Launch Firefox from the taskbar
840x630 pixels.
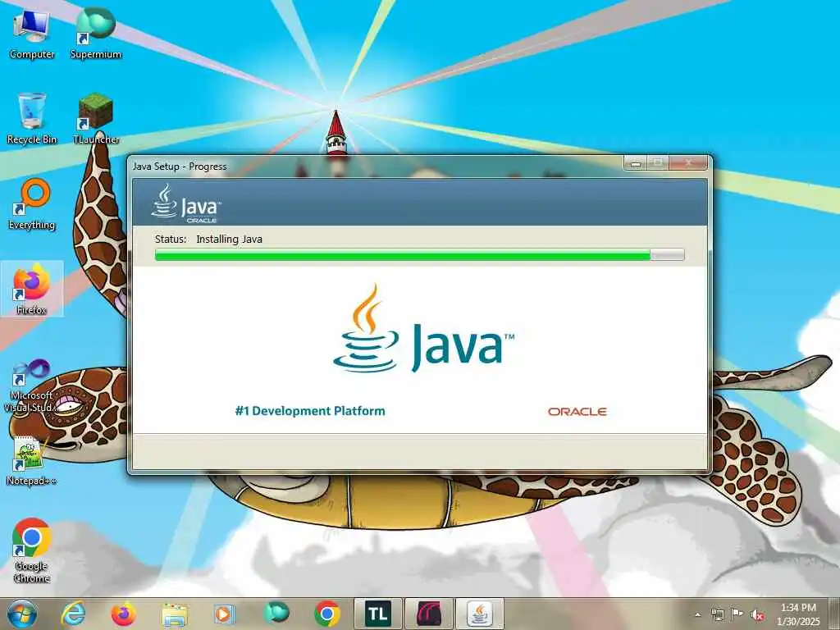click(124, 614)
